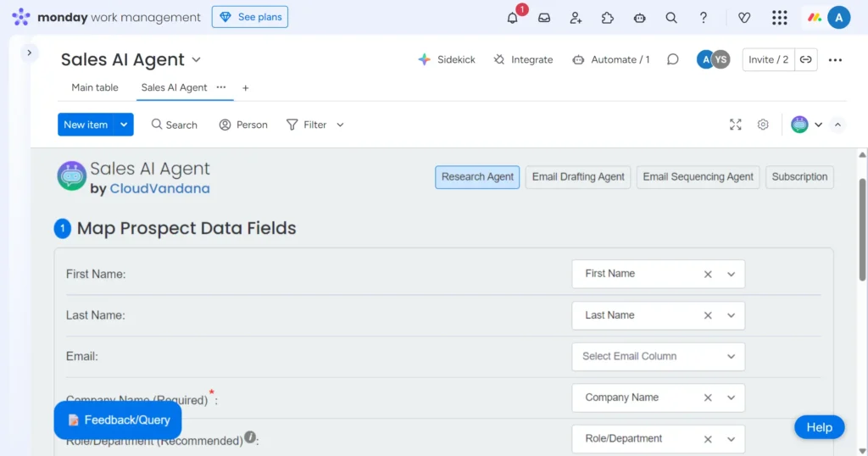The height and width of the screenshot is (456, 868).
Task: Click the vertical scrollbar on the right
Action: pos(862,229)
